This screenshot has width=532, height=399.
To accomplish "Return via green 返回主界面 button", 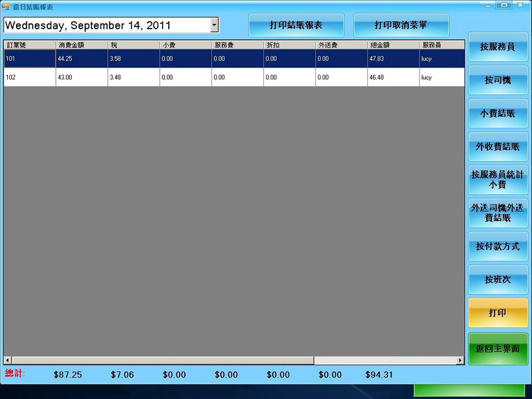I will (x=498, y=348).
